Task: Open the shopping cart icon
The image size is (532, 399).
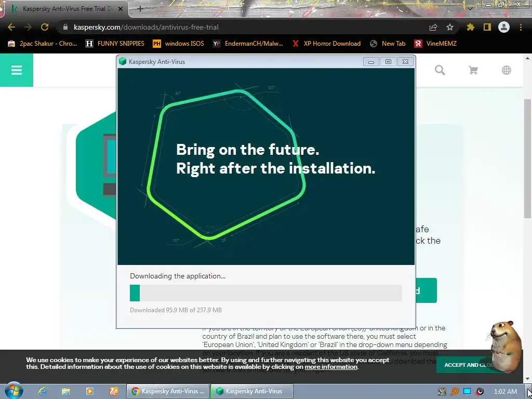Action: tap(473, 70)
